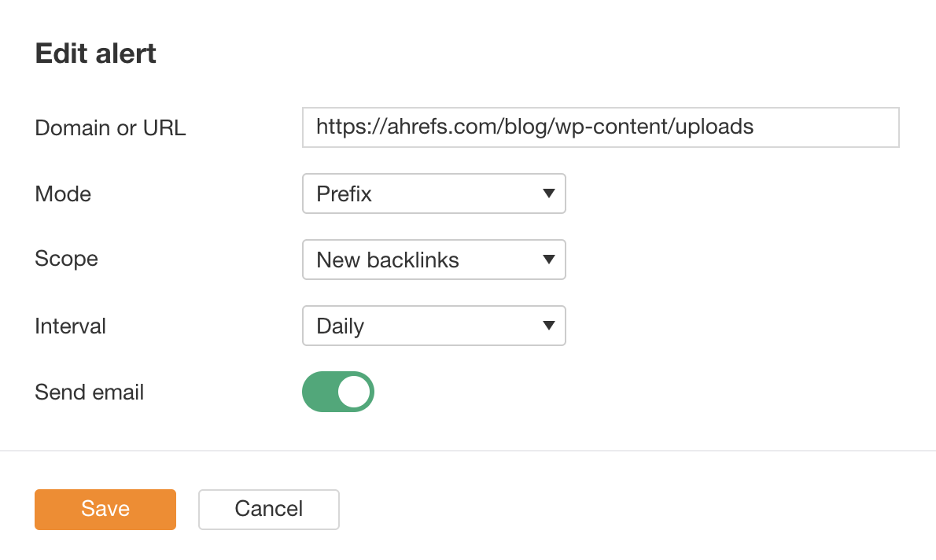Switch off email notifications for this alert

[338, 392]
